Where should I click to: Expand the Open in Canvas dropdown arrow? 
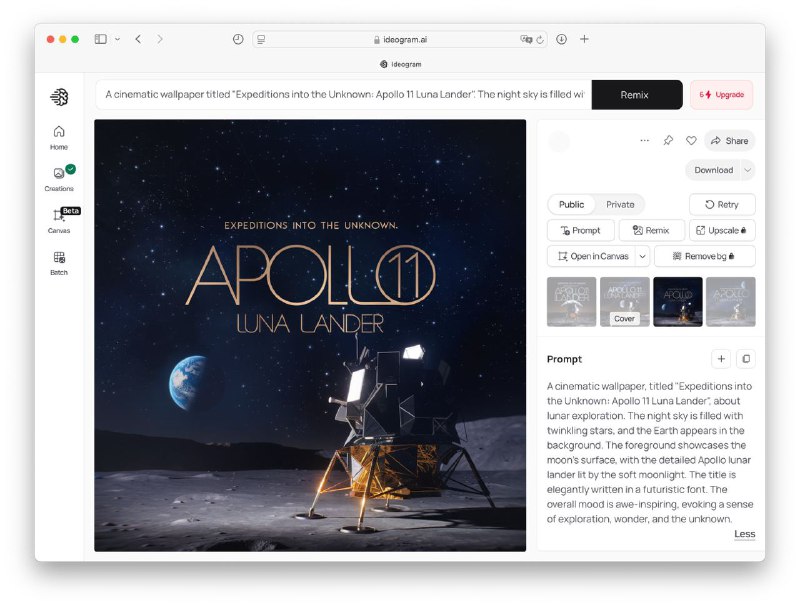[x=642, y=256]
